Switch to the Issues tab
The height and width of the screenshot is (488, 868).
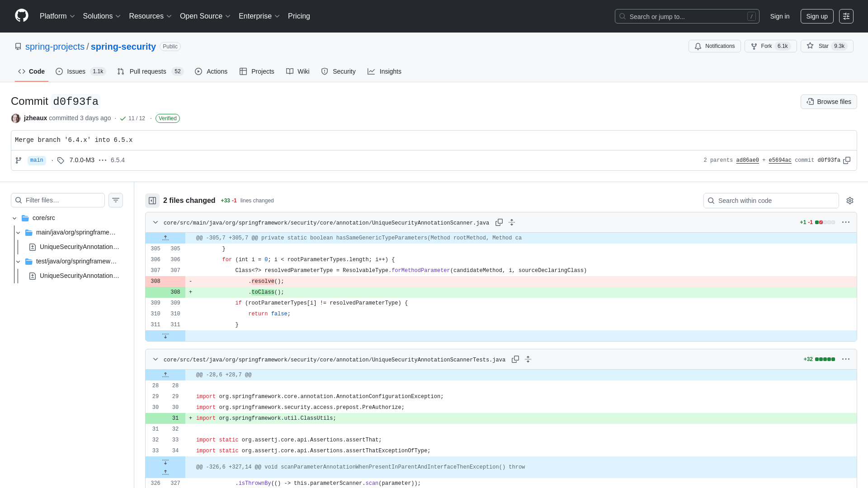80,71
